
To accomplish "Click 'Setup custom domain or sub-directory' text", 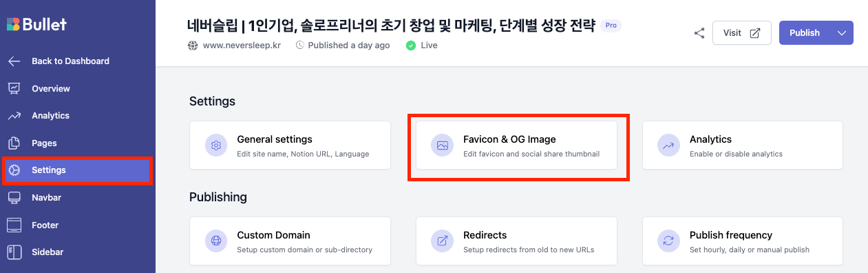I will (x=304, y=250).
